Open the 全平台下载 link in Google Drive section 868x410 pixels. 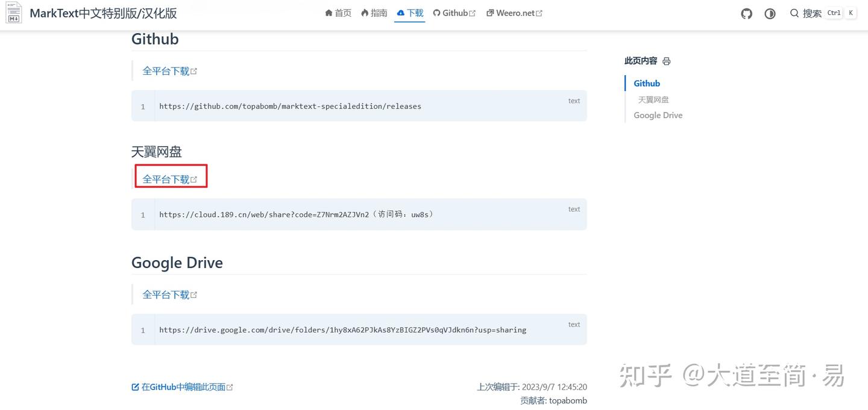click(166, 294)
